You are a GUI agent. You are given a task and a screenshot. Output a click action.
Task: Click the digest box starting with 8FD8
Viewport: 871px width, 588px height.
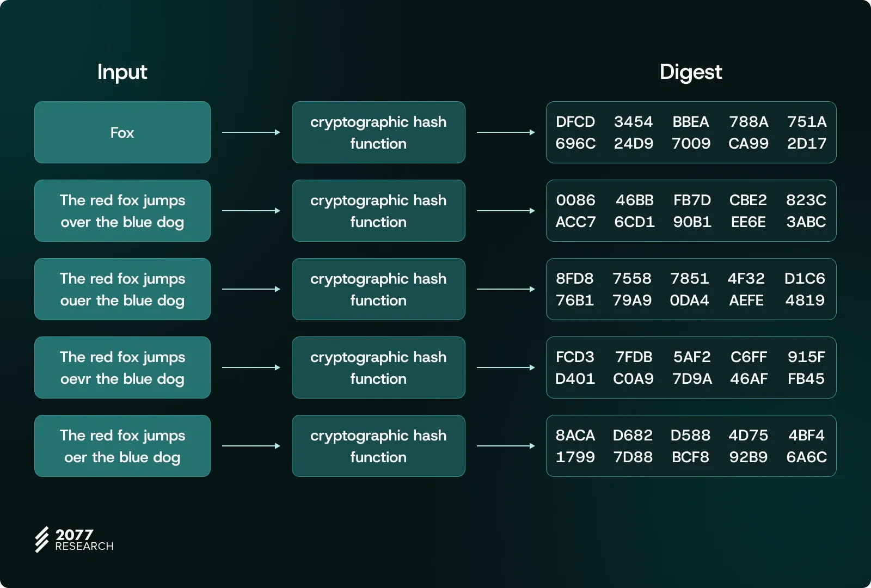[x=691, y=289]
